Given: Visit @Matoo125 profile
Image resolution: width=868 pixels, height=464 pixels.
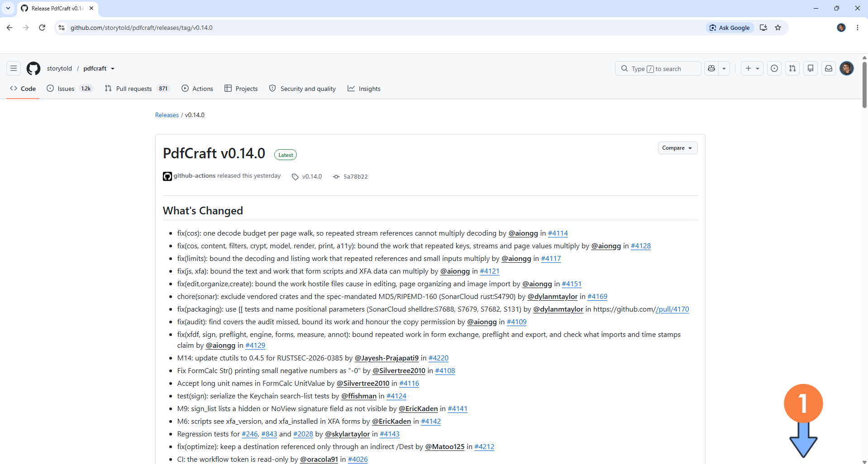Looking at the screenshot, I should (x=445, y=447).
